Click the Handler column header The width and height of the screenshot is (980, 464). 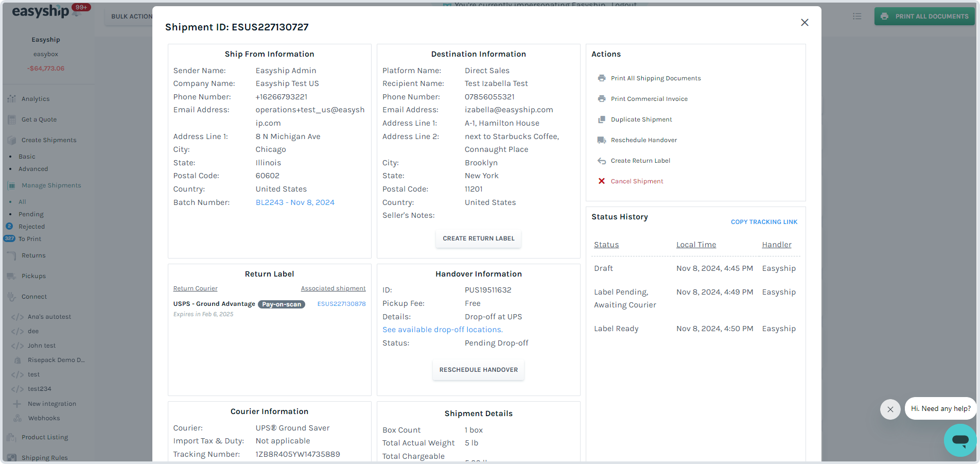[777, 245]
